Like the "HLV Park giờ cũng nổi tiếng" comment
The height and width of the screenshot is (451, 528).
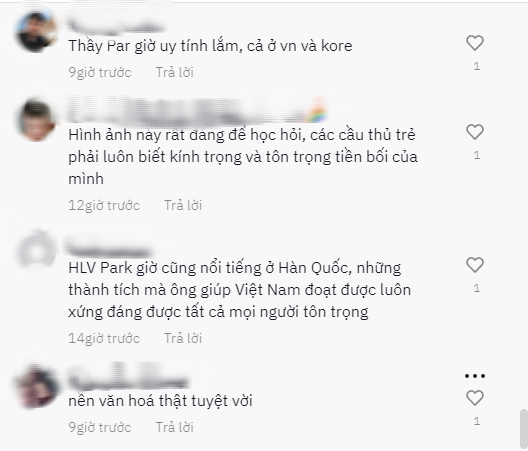(475, 265)
